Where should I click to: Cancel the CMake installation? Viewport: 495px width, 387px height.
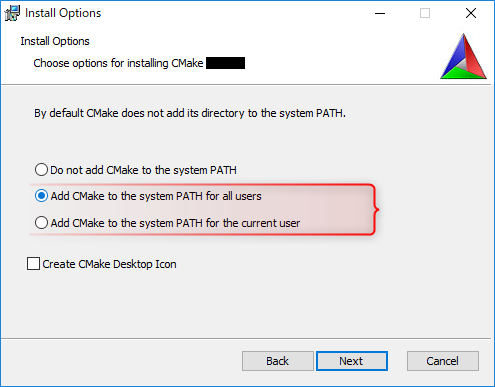click(x=443, y=361)
